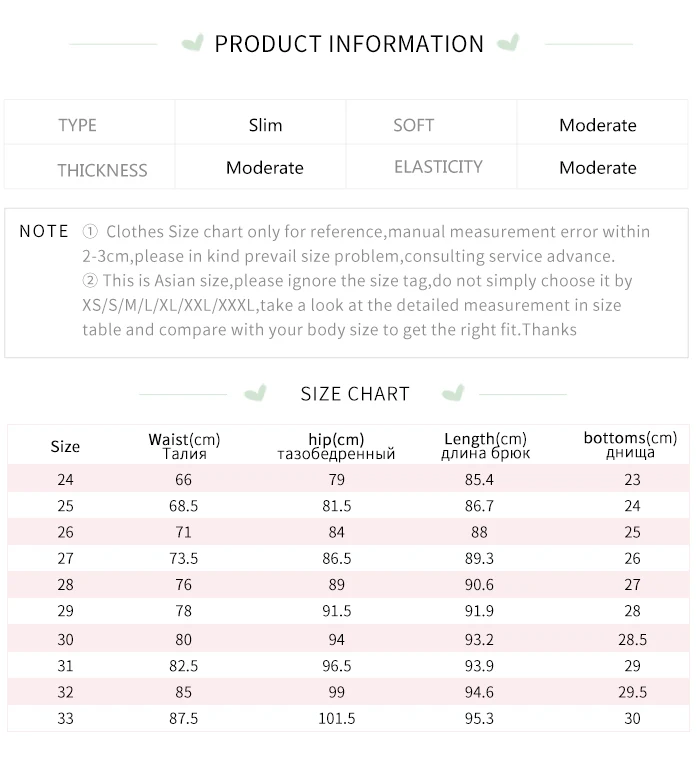Select the SIZE CHART heading
700x767 pixels.
(x=355, y=394)
